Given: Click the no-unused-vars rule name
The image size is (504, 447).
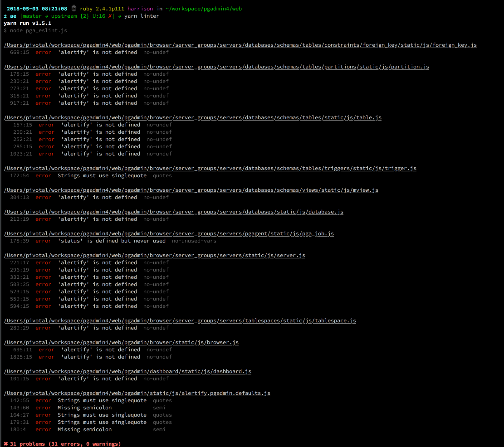Looking at the screenshot, I should pos(194,241).
